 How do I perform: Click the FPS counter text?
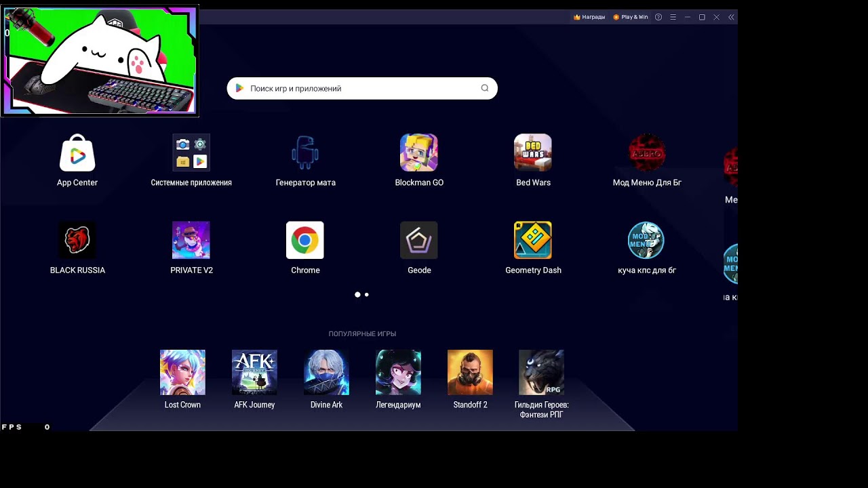[x=26, y=427]
